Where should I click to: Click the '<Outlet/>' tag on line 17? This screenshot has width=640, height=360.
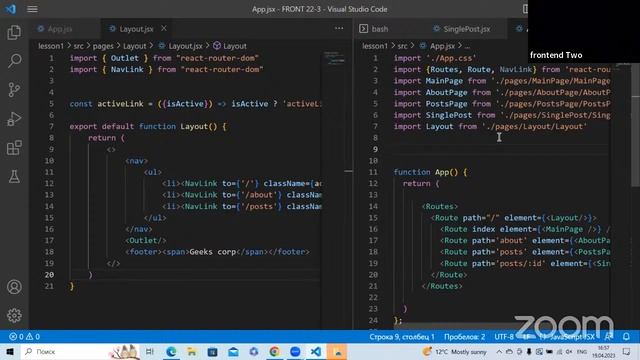coord(146,240)
